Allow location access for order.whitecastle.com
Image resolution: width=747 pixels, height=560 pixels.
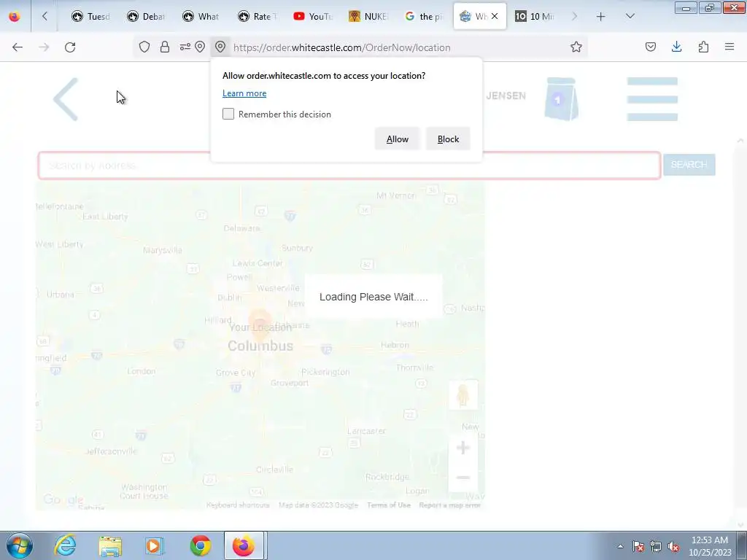coord(398,139)
